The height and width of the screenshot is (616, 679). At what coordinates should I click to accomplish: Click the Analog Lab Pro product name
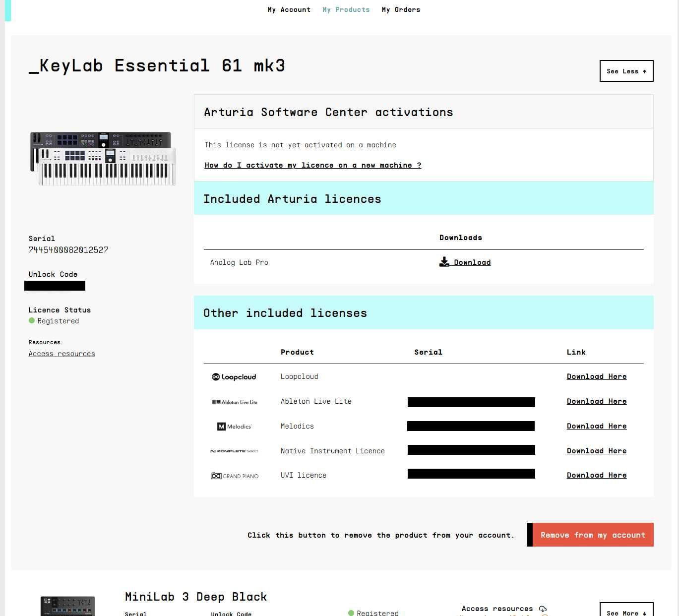(x=239, y=262)
